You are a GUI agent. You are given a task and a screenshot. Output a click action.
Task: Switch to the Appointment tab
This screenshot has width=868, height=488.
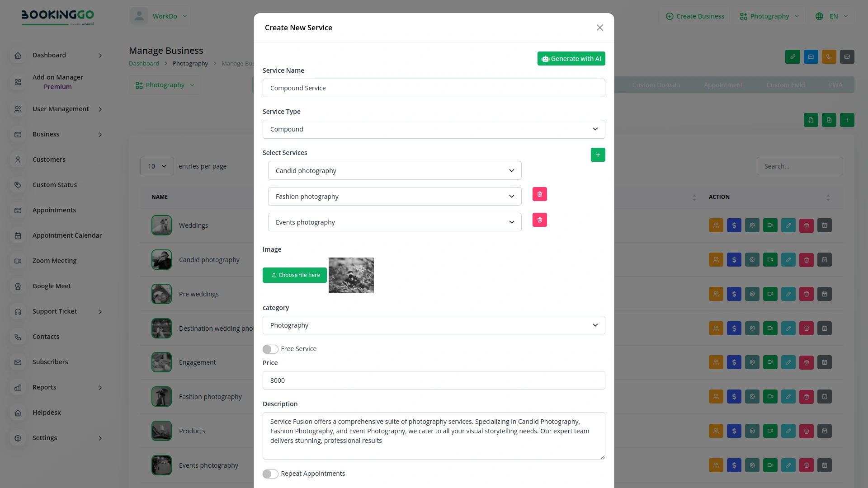pos(723,84)
